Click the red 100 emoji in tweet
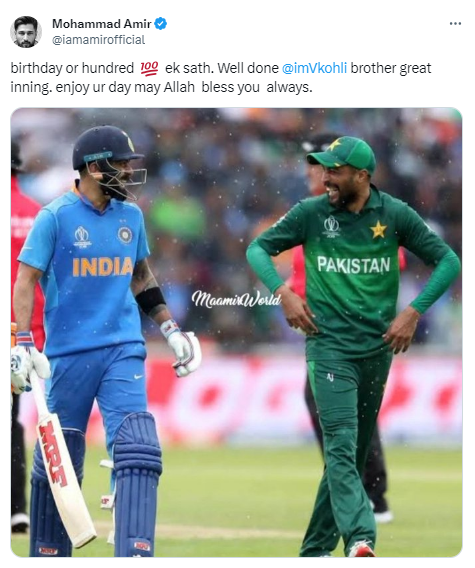The width and height of the screenshot is (475, 568). point(149,68)
